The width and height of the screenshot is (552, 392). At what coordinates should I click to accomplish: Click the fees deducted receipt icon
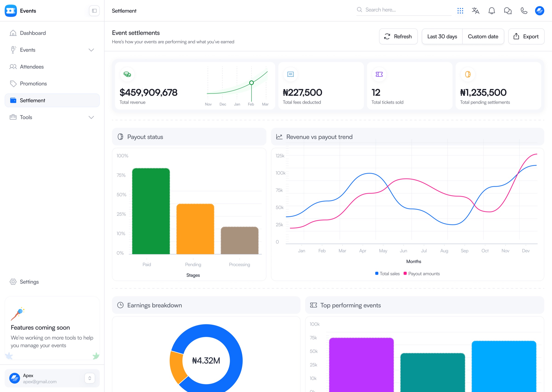(290, 74)
